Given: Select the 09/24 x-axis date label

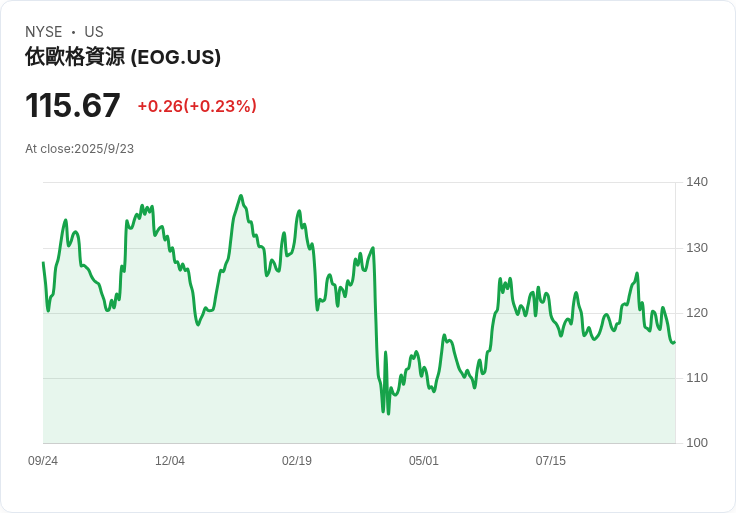Looking at the screenshot, I should [43, 460].
